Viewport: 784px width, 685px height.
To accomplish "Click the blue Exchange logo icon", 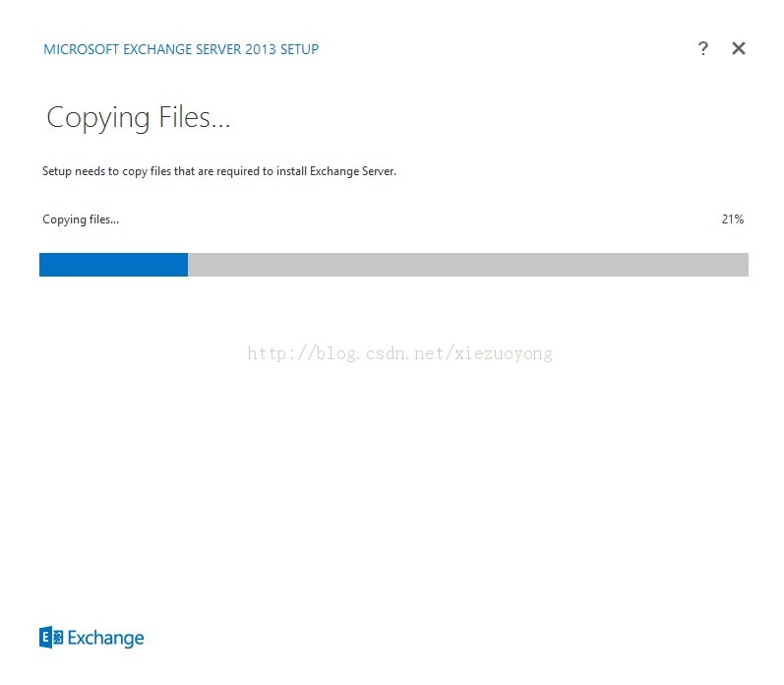I will click(x=51, y=638).
